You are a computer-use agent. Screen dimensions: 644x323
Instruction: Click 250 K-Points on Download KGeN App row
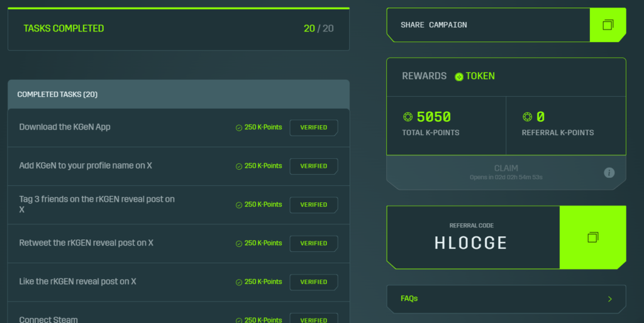click(264, 127)
